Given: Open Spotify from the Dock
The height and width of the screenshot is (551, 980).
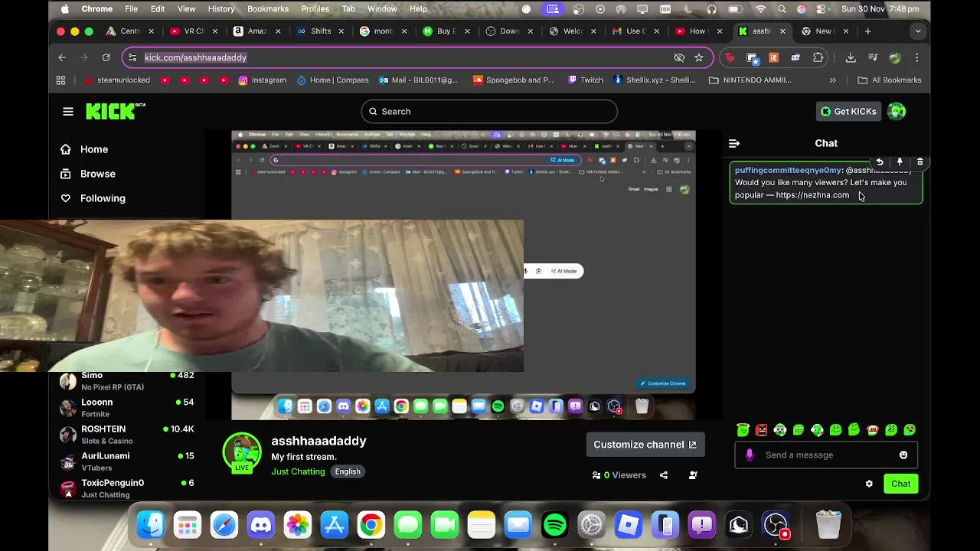Looking at the screenshot, I should coord(555,525).
